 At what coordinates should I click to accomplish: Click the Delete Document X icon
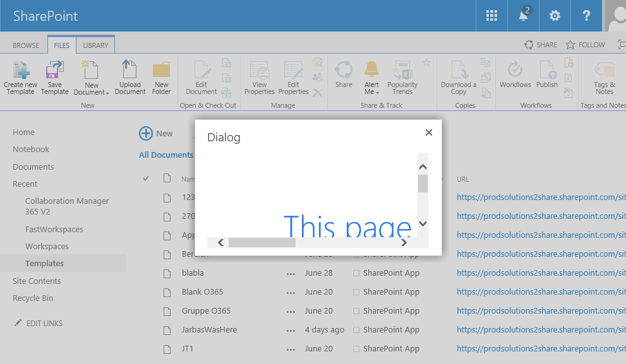pos(318,93)
